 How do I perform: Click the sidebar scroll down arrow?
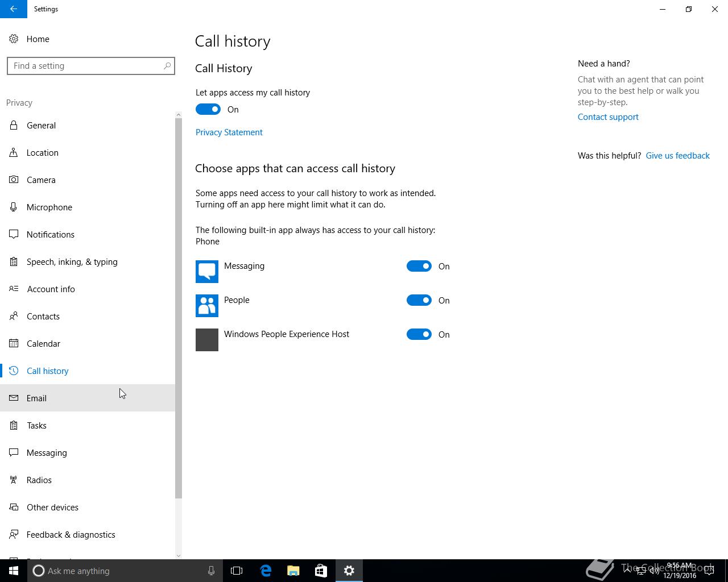[x=179, y=556]
